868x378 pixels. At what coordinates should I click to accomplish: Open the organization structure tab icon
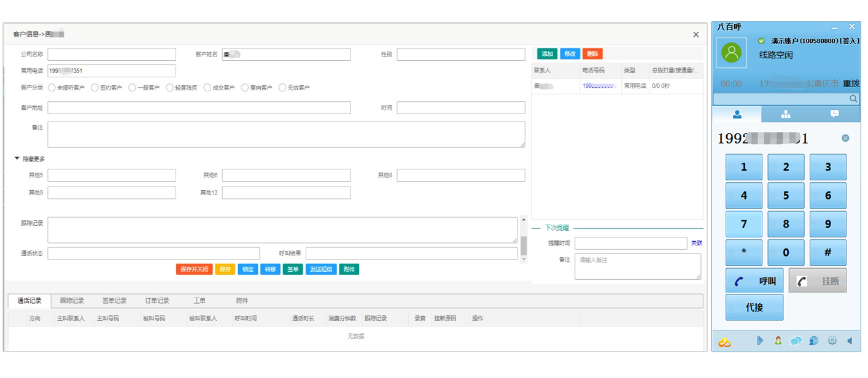(x=785, y=114)
